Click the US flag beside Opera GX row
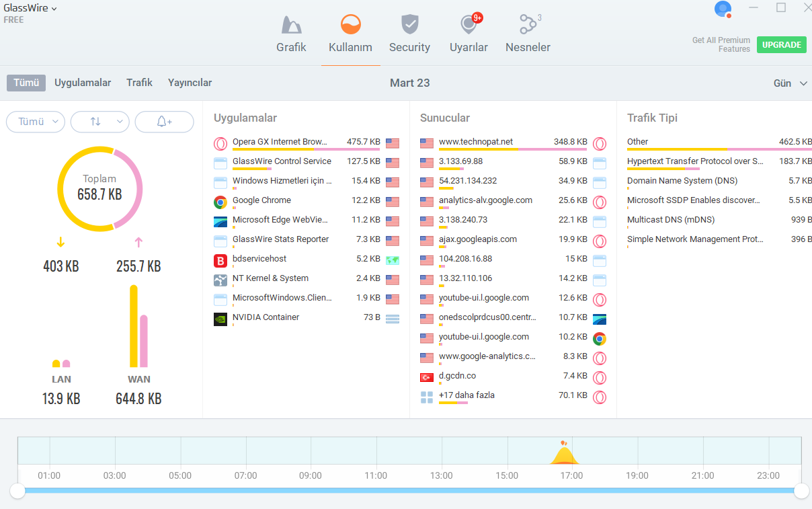The image size is (812, 509). pyautogui.click(x=393, y=143)
